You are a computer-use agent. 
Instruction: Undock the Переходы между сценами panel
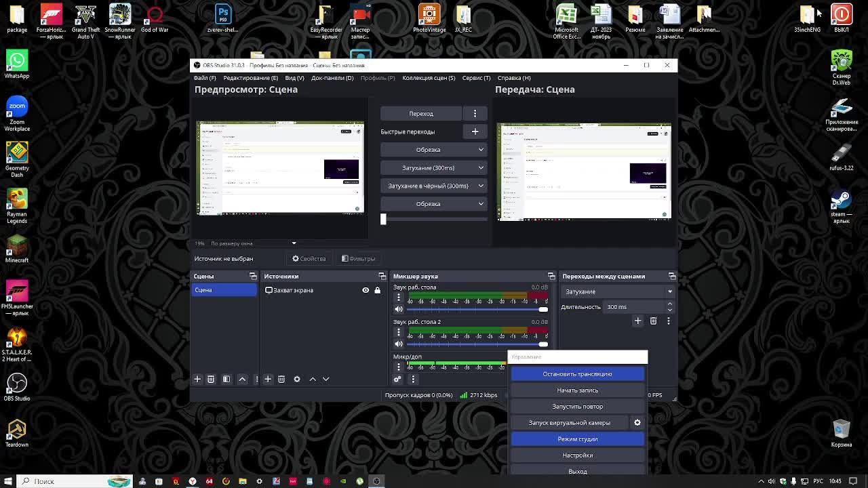tap(672, 276)
